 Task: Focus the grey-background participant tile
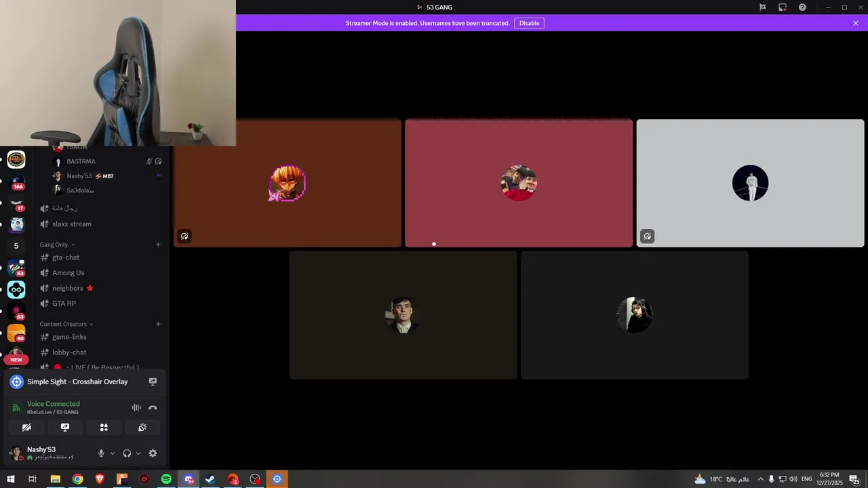pyautogui.click(x=750, y=183)
